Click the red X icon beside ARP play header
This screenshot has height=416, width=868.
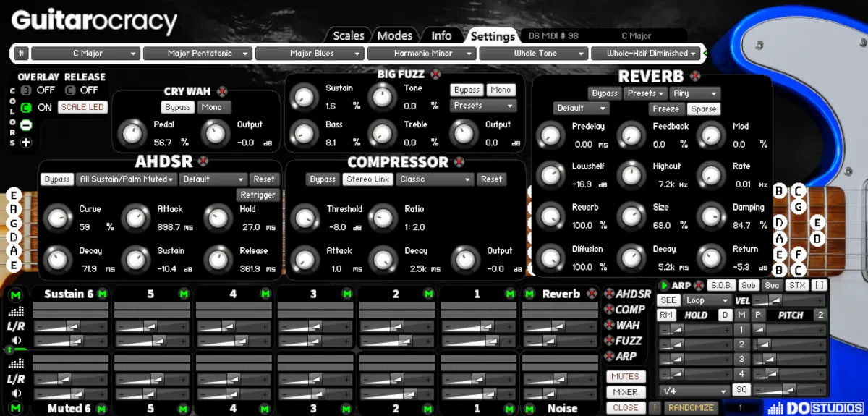(698, 286)
